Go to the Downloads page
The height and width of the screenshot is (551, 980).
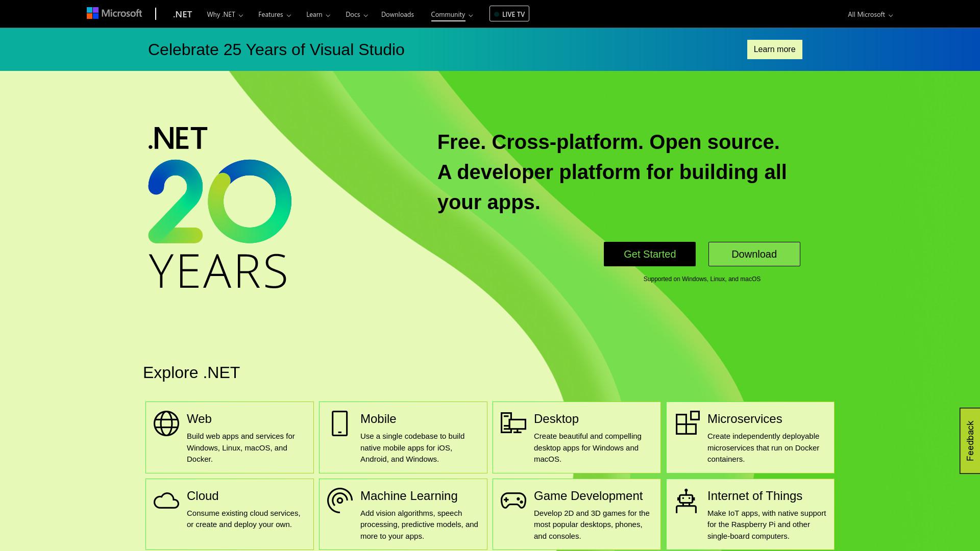(398, 14)
